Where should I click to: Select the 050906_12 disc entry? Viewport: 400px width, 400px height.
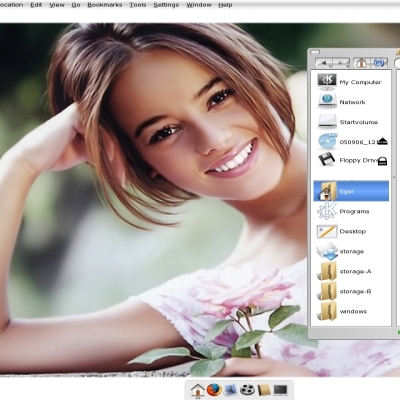[351, 142]
